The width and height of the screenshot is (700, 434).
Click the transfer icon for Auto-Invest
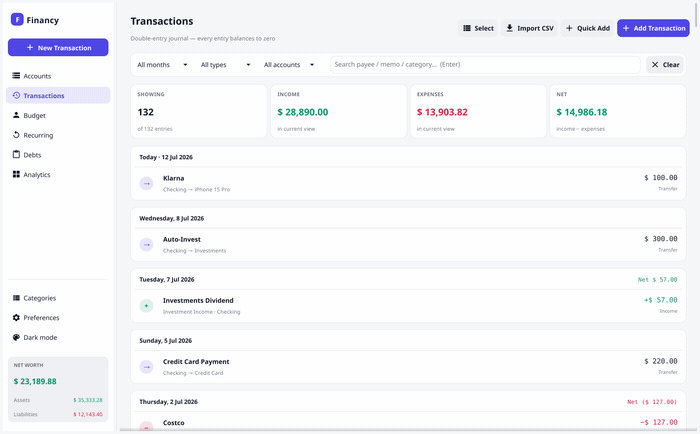(x=146, y=245)
